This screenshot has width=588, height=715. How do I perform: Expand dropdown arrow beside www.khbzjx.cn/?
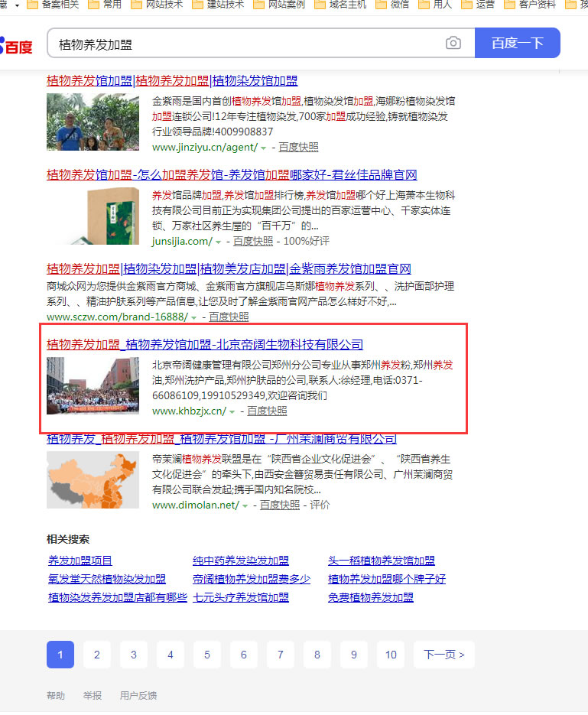tap(232, 411)
